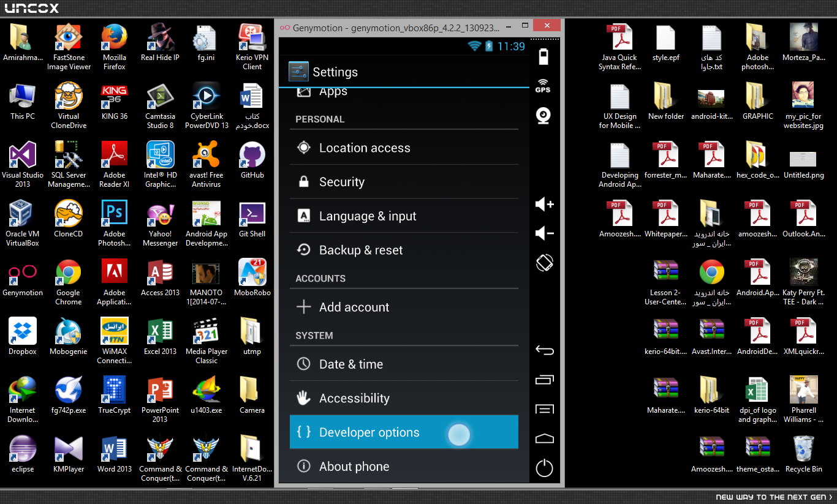This screenshot has height=504, width=837.
Task: Select the Java Quick Syntax Reference PDF
Action: [619, 47]
